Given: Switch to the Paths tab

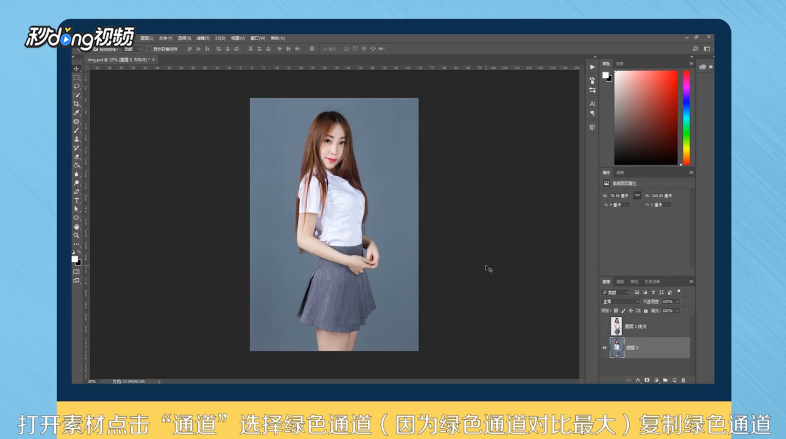Looking at the screenshot, I should [x=634, y=282].
